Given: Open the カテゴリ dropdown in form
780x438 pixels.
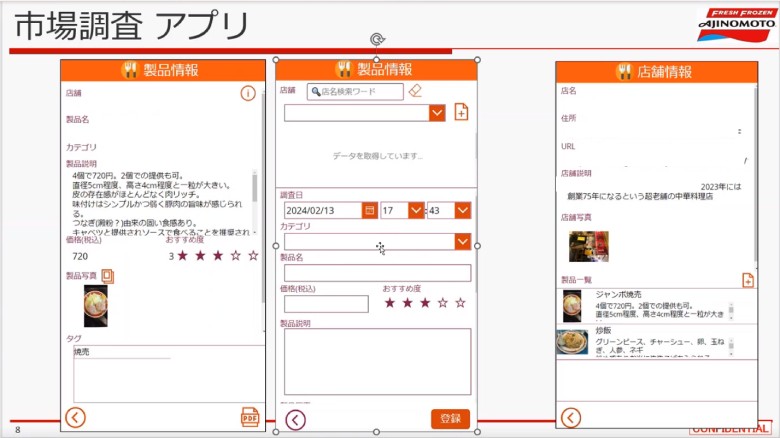Looking at the screenshot, I should (462, 241).
